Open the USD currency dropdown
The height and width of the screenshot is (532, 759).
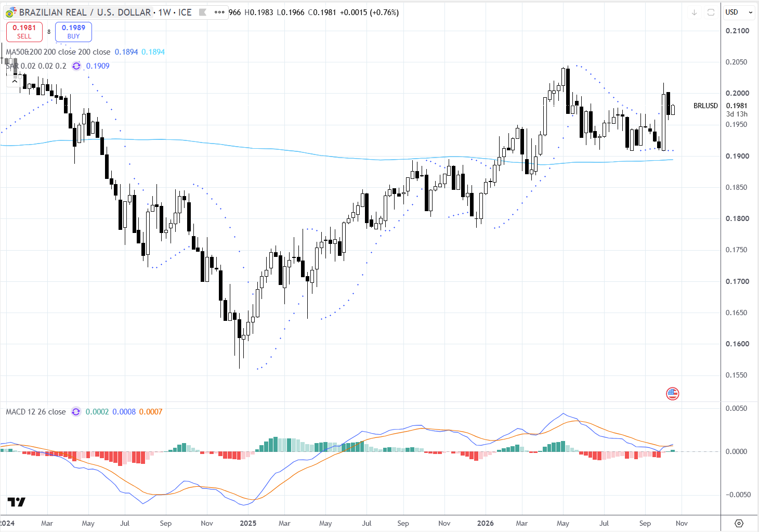pos(739,12)
